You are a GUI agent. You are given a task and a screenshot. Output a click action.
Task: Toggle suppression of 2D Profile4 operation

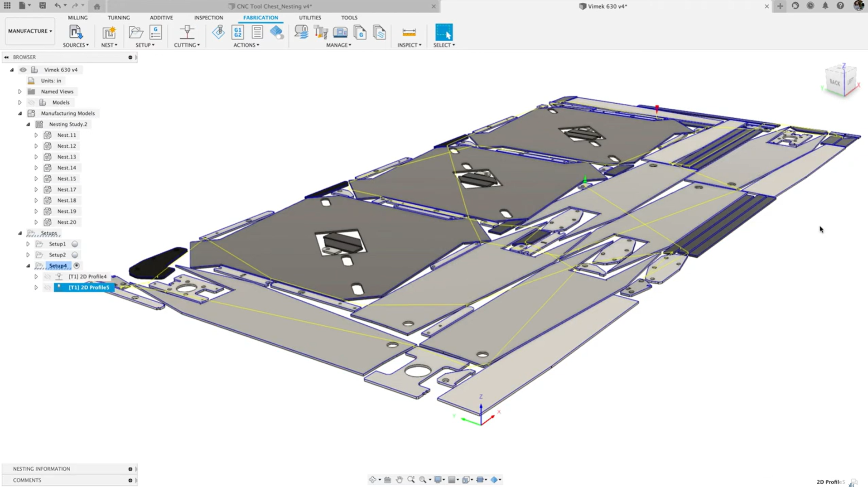pos(48,276)
